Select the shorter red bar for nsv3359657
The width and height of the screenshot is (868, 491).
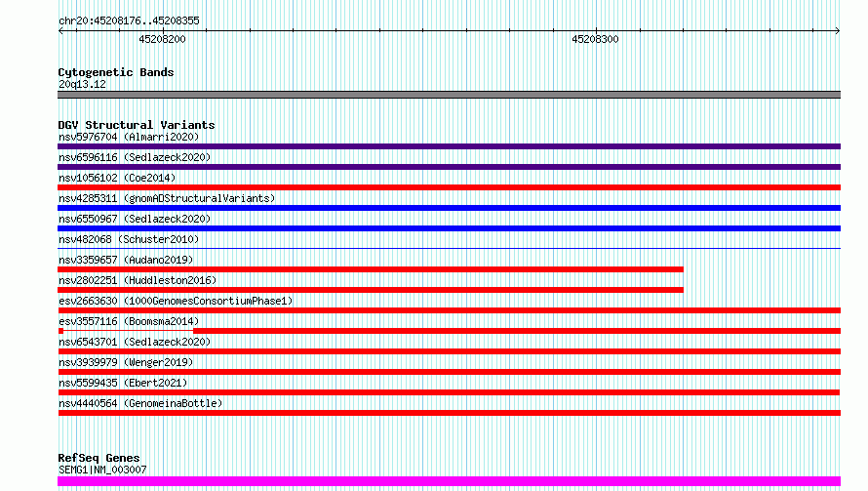(x=371, y=269)
